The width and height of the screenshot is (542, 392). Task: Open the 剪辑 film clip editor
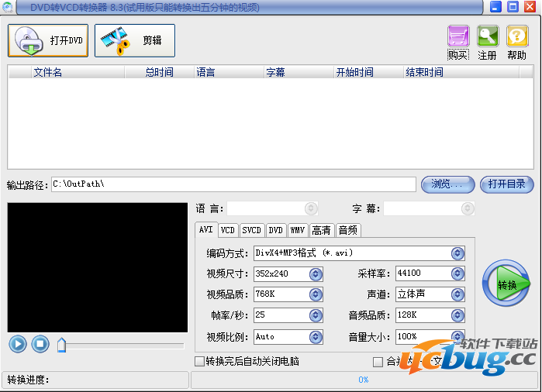pos(134,40)
